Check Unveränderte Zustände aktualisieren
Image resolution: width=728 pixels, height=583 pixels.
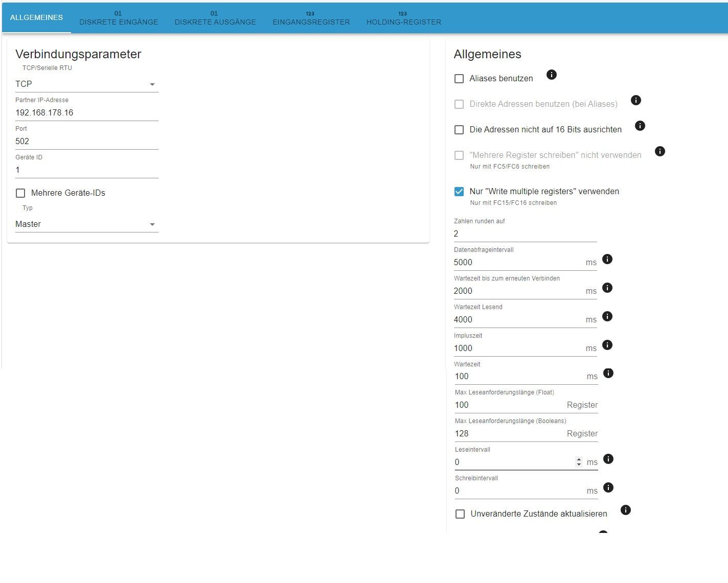tap(460, 514)
